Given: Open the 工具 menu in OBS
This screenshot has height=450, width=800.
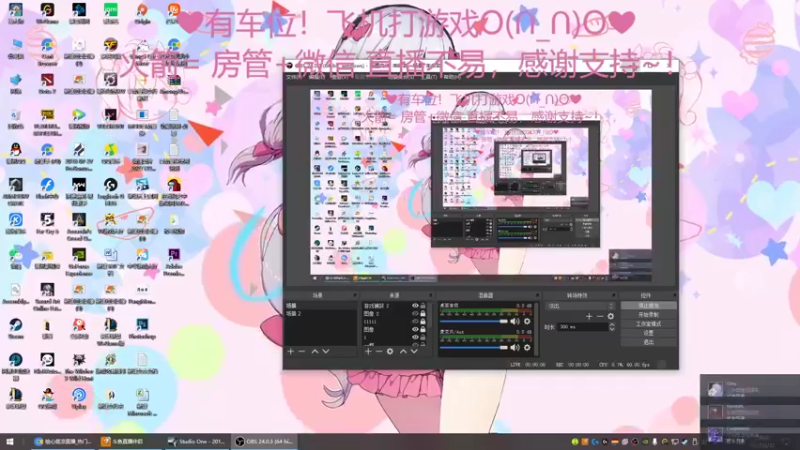Looking at the screenshot, I should coord(429,77).
